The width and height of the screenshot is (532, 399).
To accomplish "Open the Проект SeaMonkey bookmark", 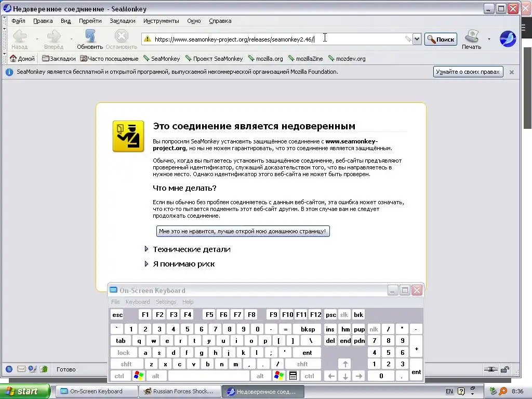I will coord(214,59).
